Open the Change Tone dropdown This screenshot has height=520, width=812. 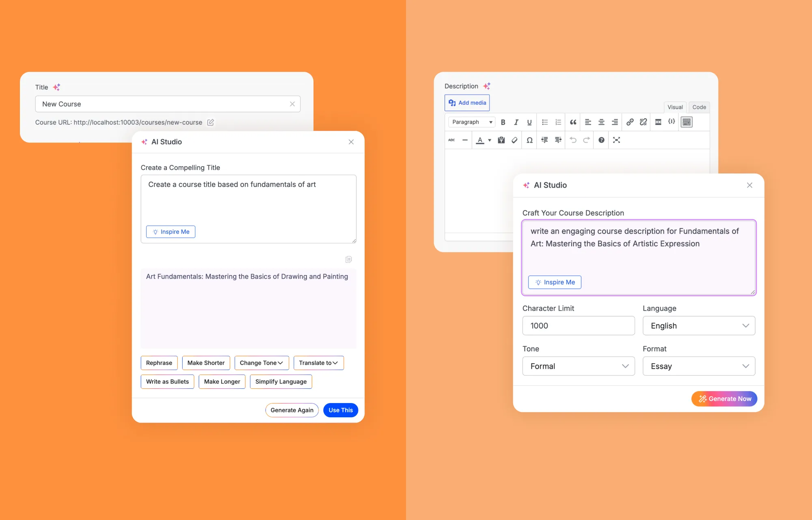coord(261,363)
